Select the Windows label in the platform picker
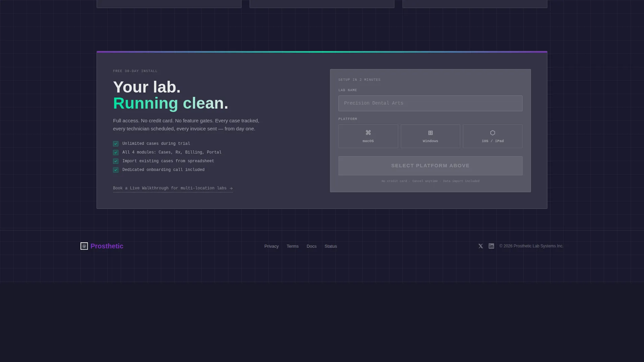 click(430, 141)
